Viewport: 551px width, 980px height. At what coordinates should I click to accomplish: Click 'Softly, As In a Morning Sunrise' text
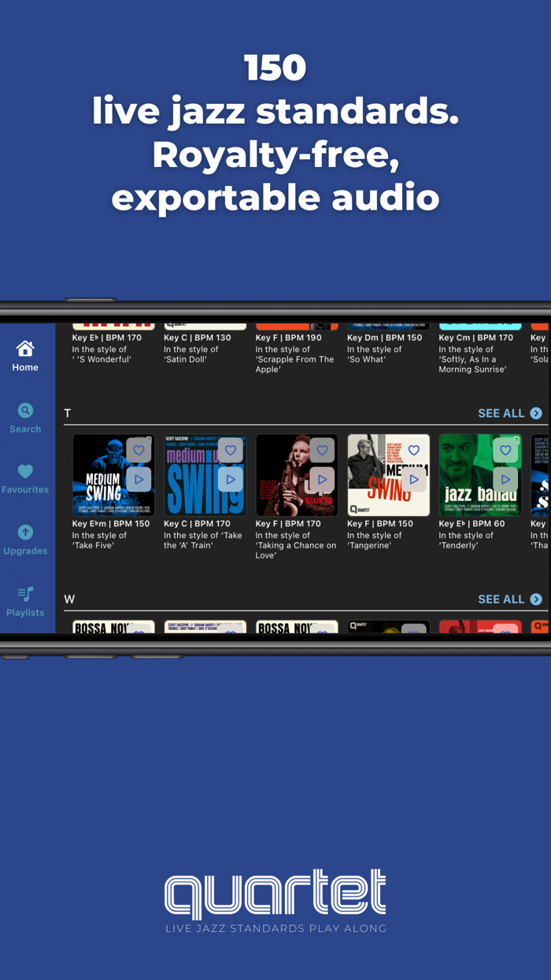coord(472,364)
